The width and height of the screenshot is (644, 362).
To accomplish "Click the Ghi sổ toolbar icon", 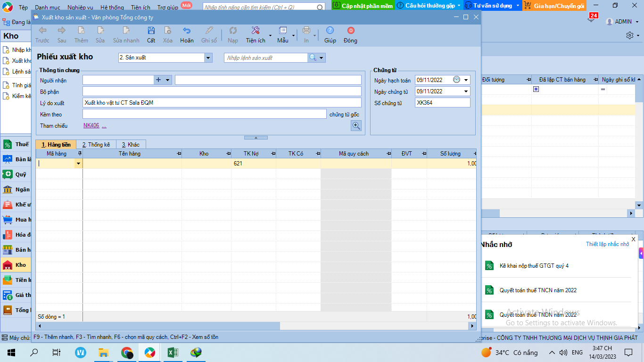I will click(209, 31).
